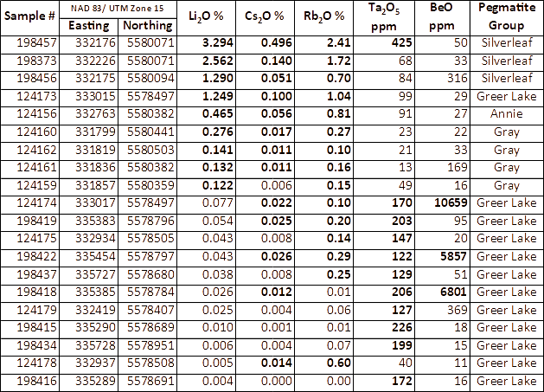Click the Li2O value 3.294

[218, 42]
